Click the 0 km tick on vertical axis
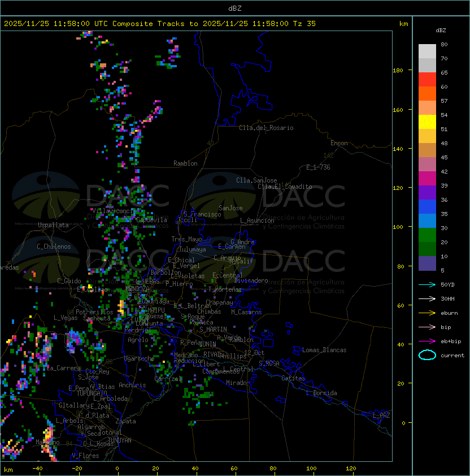 [x=403, y=423]
